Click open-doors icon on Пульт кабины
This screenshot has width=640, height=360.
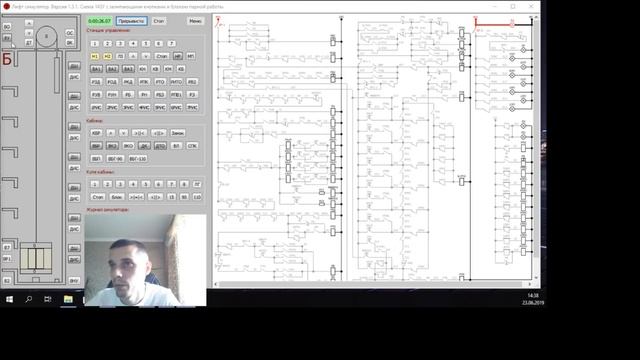(x=156, y=197)
